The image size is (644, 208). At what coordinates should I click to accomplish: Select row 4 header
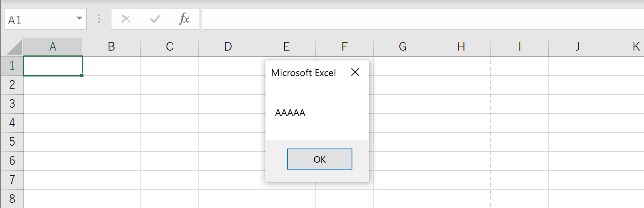(12, 123)
